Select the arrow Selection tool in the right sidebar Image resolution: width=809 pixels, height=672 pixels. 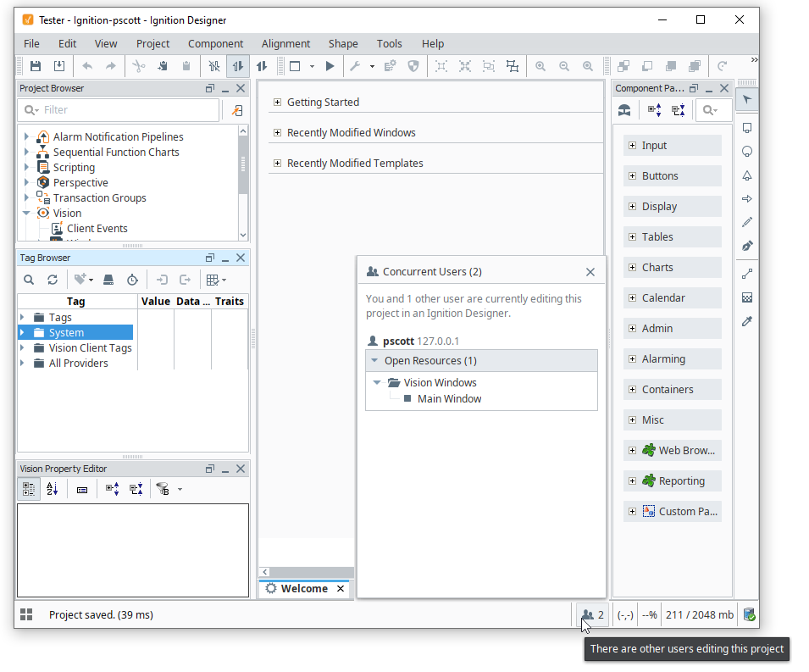click(747, 100)
